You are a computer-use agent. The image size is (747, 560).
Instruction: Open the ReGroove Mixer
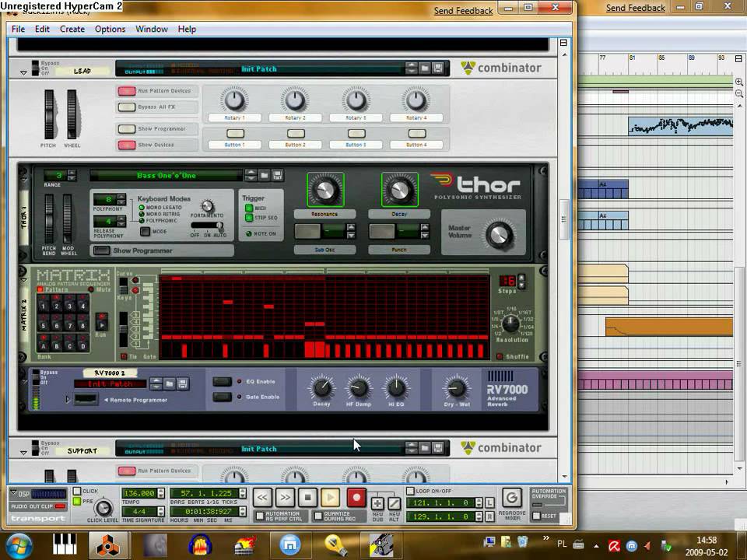tap(512, 498)
